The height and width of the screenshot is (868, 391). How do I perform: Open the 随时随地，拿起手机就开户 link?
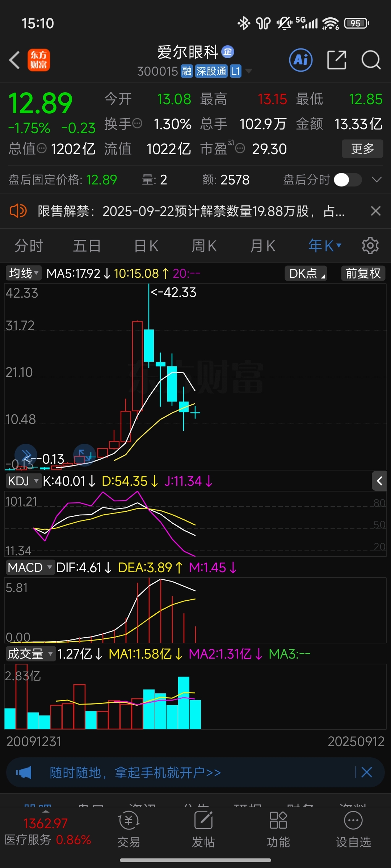pos(135,773)
